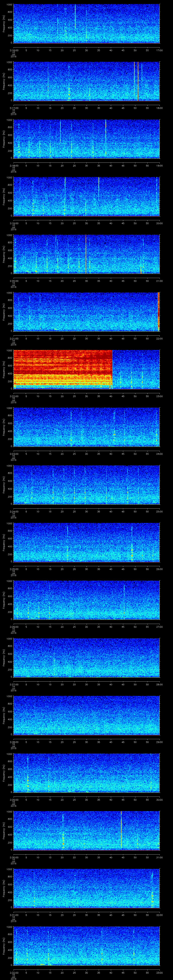Click the "27:00" end-of-axis label

tap(159, 627)
